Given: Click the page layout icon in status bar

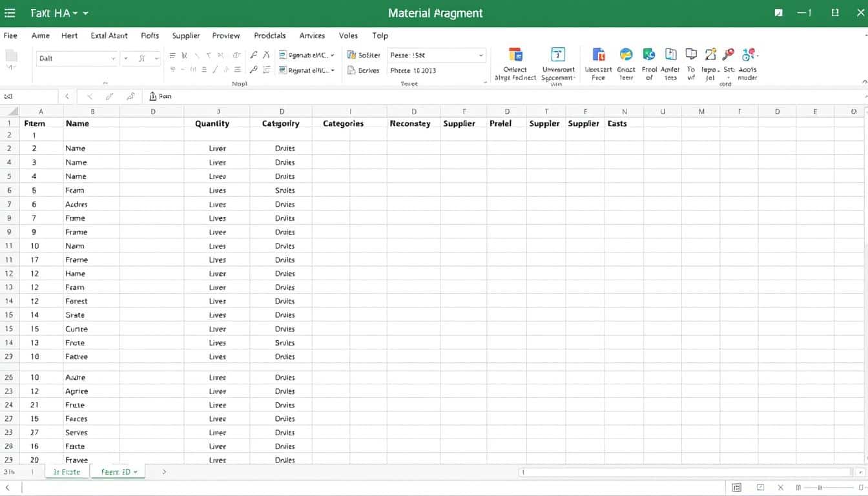Looking at the screenshot, I should (x=760, y=488).
